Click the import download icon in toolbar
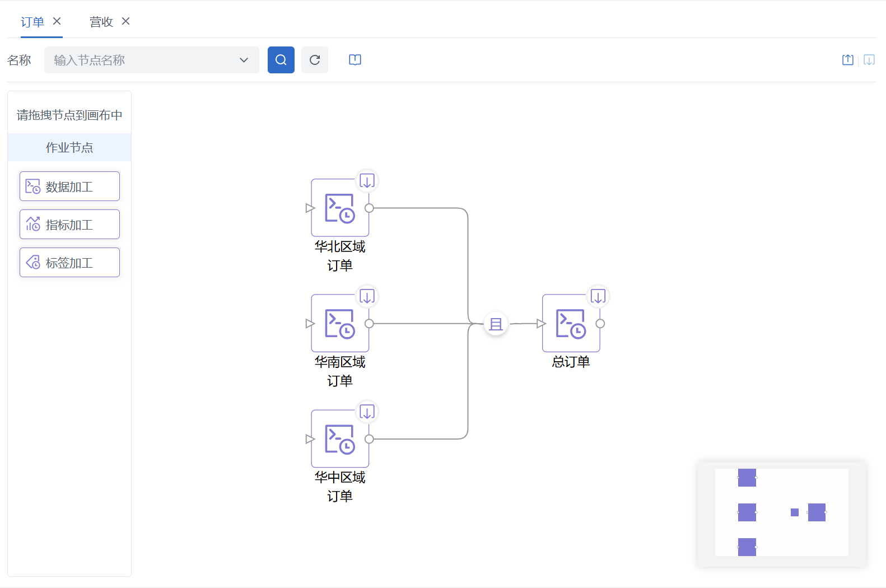This screenshot has width=886, height=588. point(869,60)
